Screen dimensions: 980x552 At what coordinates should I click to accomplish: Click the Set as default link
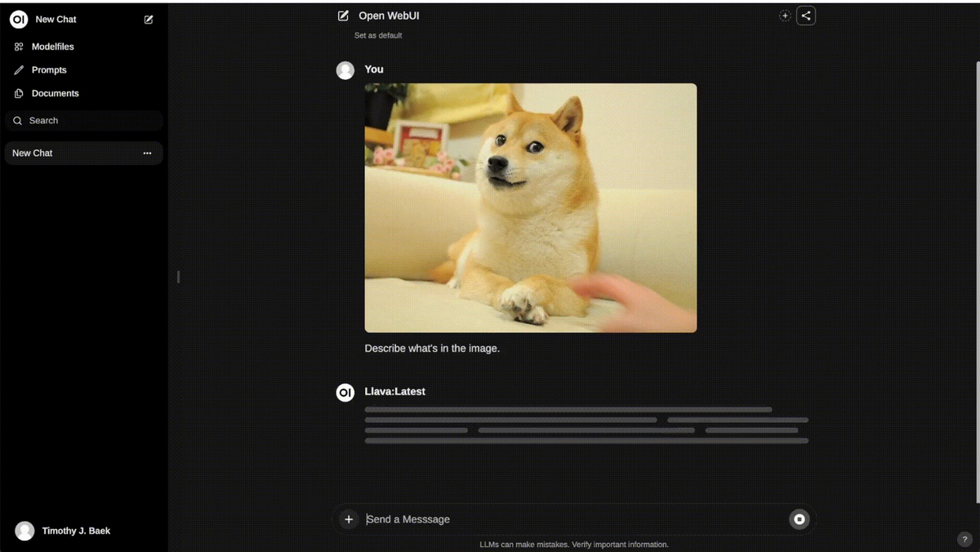[378, 35]
